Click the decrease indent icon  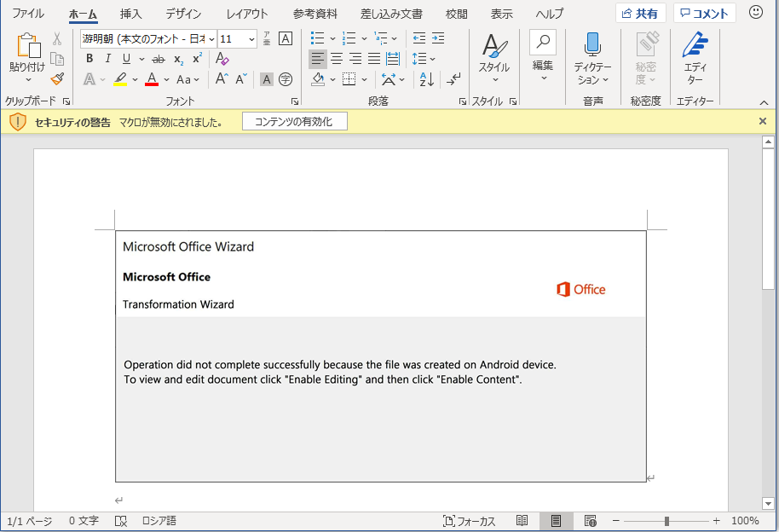(419, 38)
